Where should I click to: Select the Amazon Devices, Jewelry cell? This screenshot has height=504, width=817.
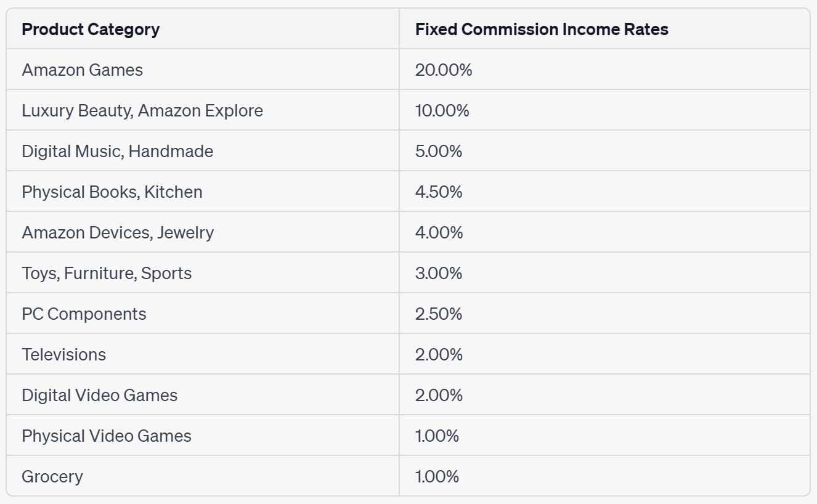click(x=118, y=232)
